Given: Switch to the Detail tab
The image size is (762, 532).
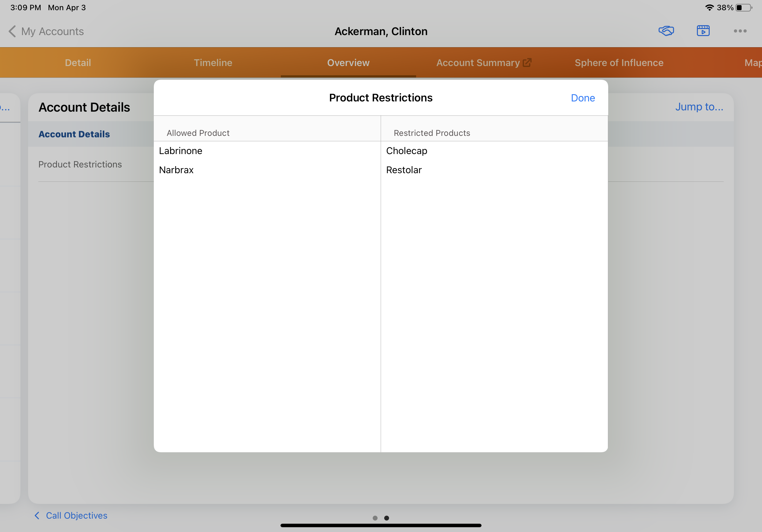Looking at the screenshot, I should coord(78,63).
